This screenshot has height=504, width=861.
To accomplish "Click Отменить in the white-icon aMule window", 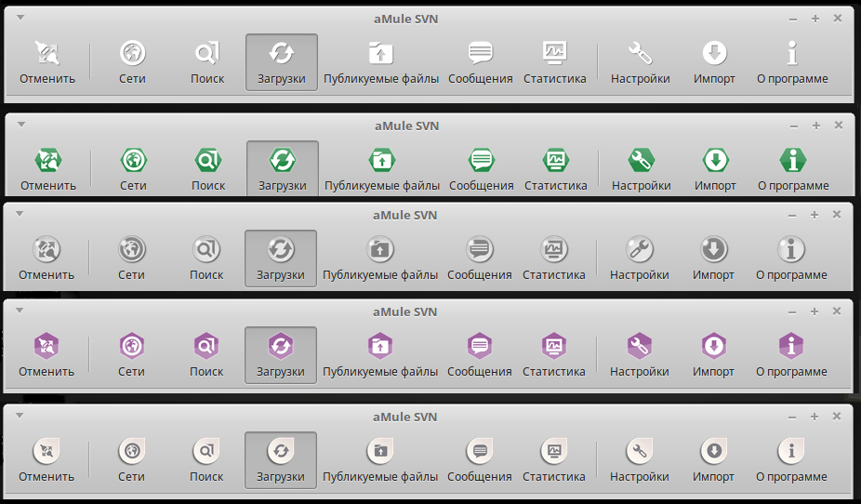I will click(x=47, y=62).
